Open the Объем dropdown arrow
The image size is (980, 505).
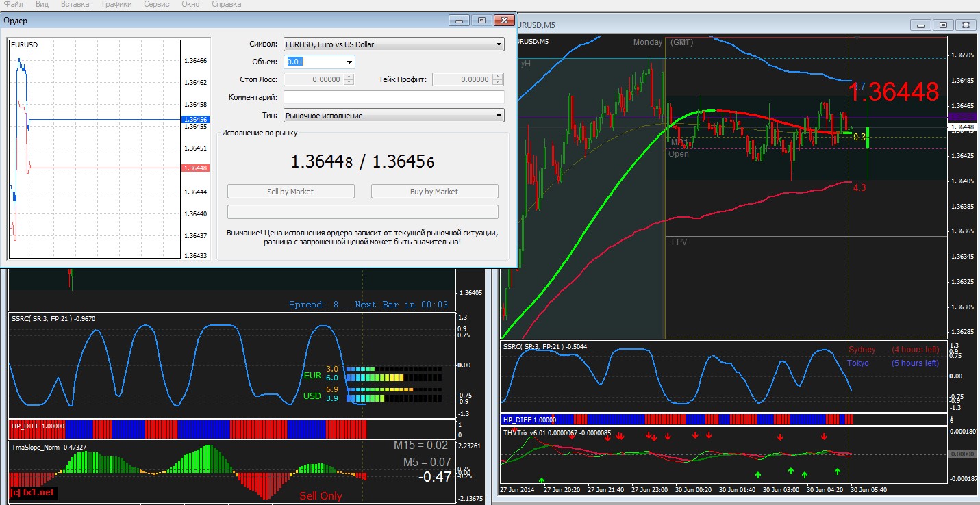[x=350, y=62]
